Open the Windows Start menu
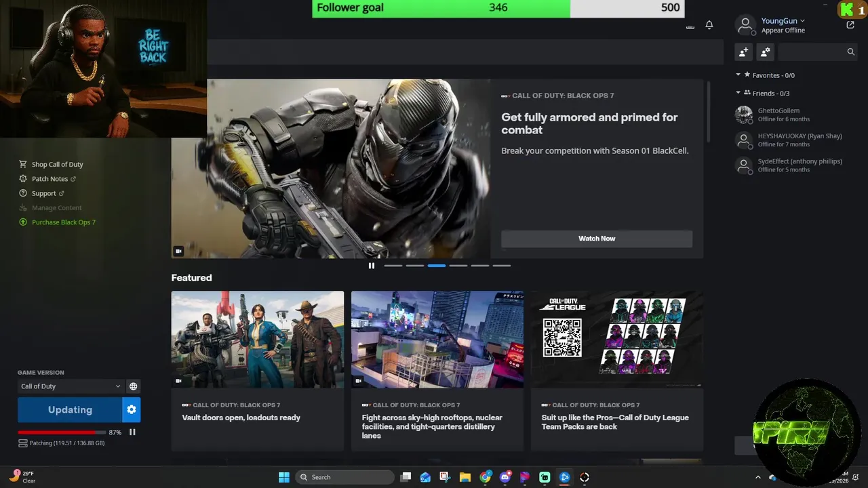 point(284,477)
